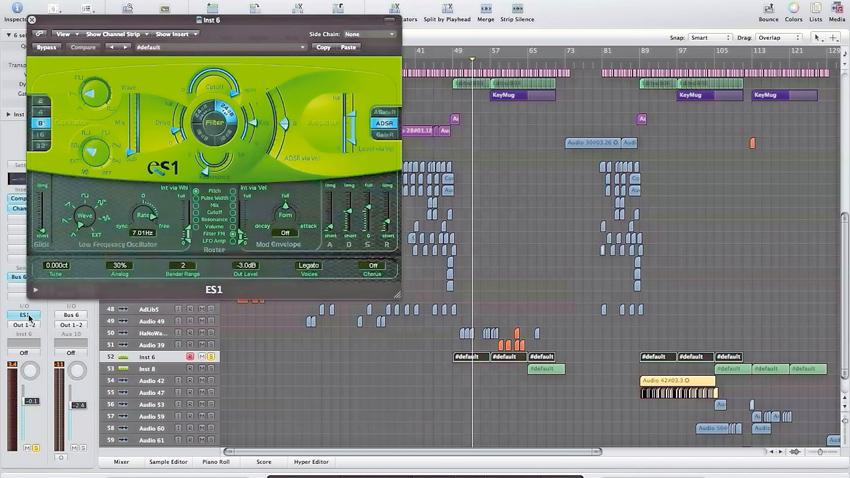Screen dimensions: 850x478
Task: Open the Inspector from the toolbar
Action: 16,8
